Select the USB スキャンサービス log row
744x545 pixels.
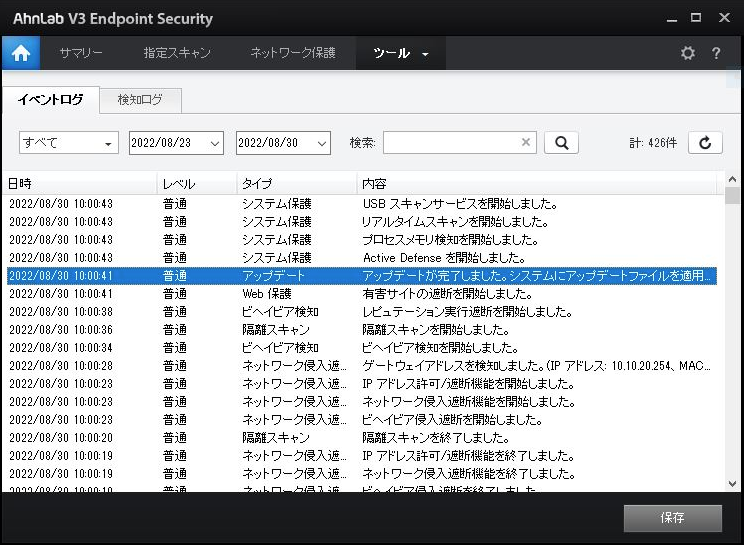click(x=362, y=204)
